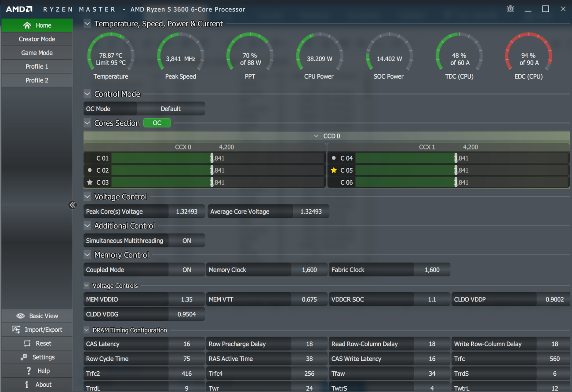Click the Help question mark icon

click(x=29, y=371)
